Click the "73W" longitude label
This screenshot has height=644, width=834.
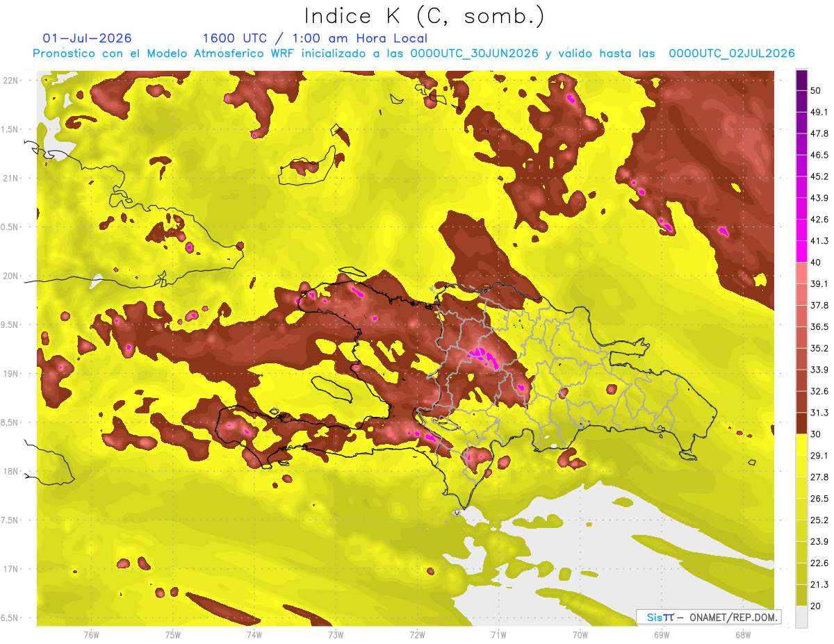tap(335, 635)
